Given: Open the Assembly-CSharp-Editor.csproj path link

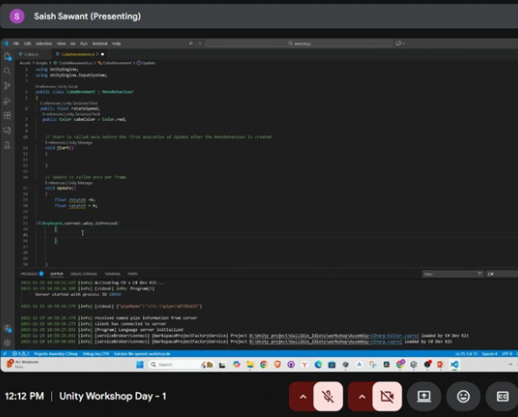Looking at the screenshot, I should pos(334,336).
